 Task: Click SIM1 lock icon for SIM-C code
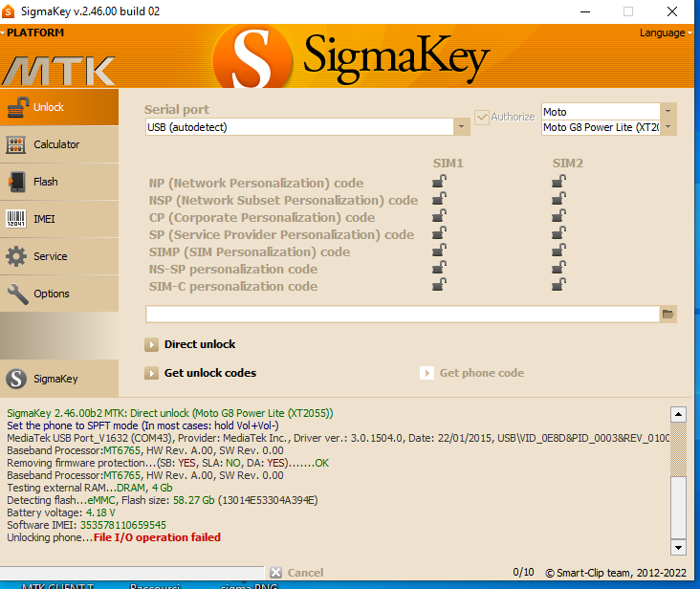(439, 284)
